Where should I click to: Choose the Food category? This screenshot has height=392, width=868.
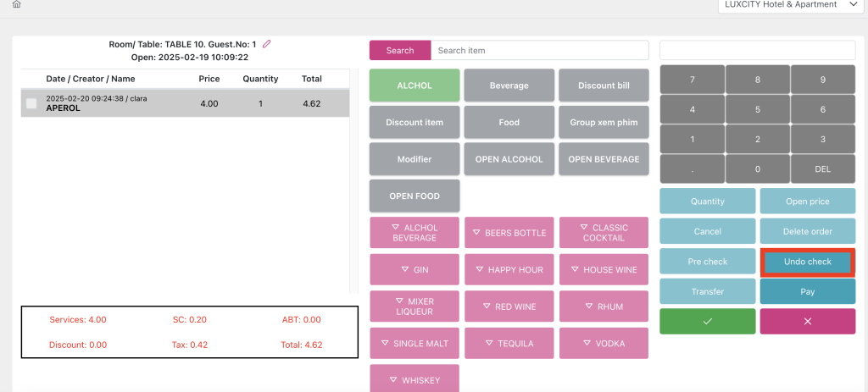[509, 123]
